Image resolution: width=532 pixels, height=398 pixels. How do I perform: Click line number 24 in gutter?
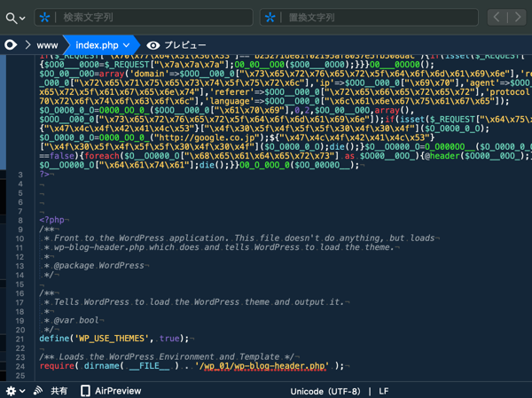[20, 366]
